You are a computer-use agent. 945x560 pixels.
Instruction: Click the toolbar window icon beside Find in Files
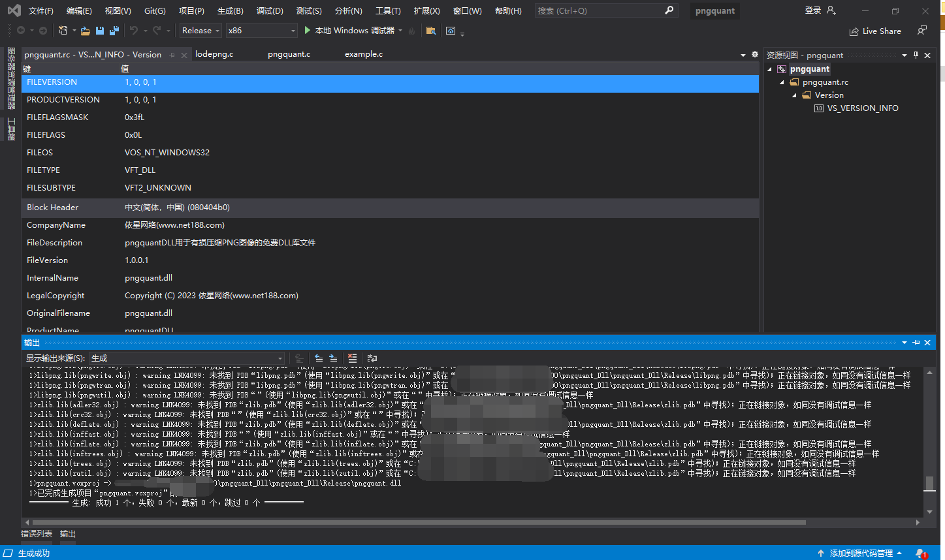[451, 31]
